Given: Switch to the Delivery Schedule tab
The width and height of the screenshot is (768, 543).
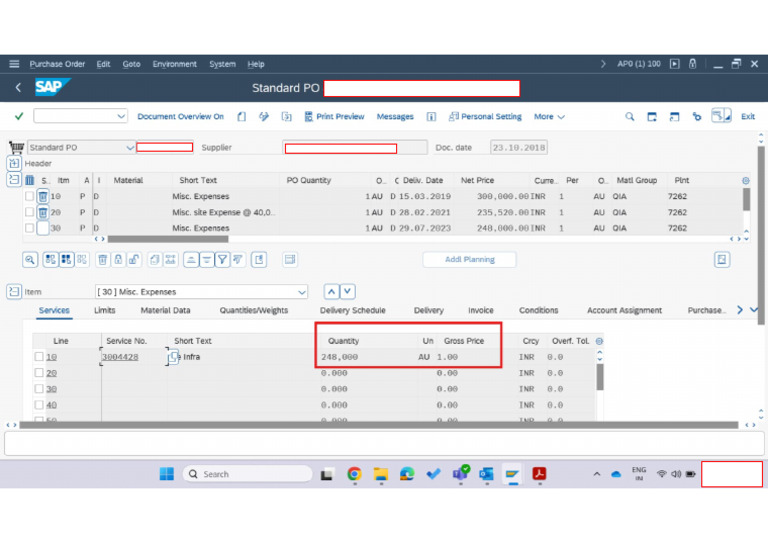Looking at the screenshot, I should click(x=353, y=310).
